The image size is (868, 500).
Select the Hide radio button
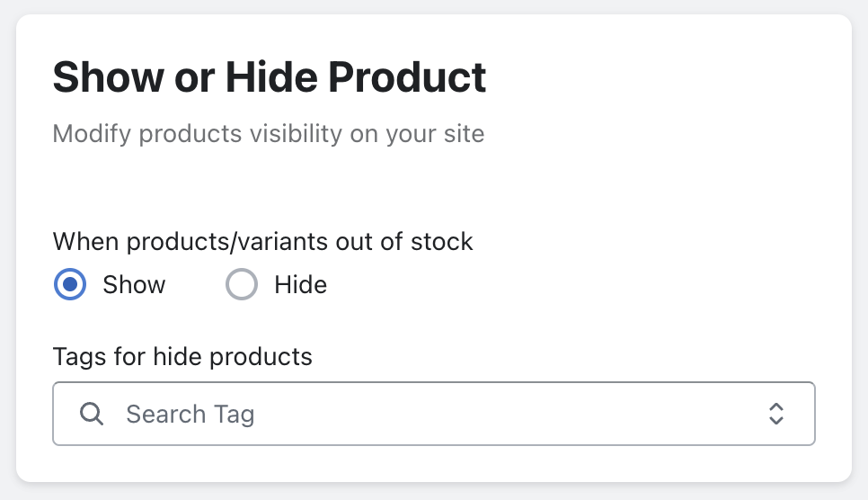tap(241, 286)
